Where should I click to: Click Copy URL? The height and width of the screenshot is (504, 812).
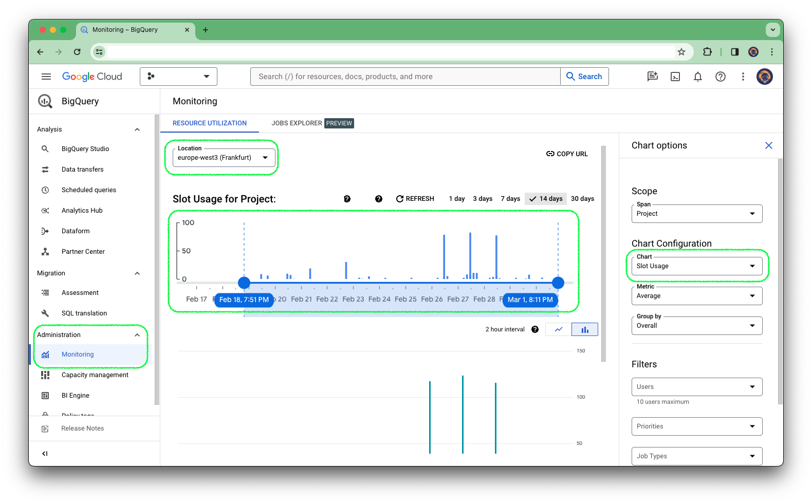[567, 154]
